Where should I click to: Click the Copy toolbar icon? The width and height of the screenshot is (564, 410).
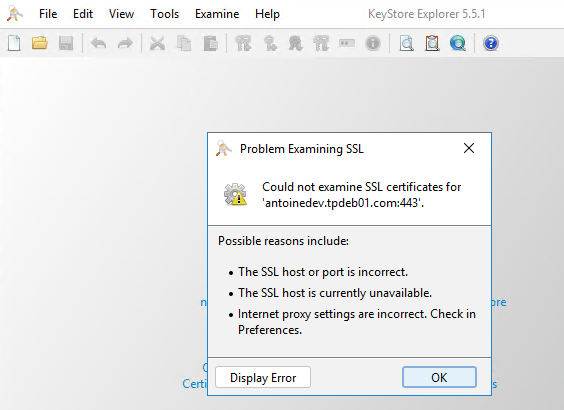pos(184,44)
